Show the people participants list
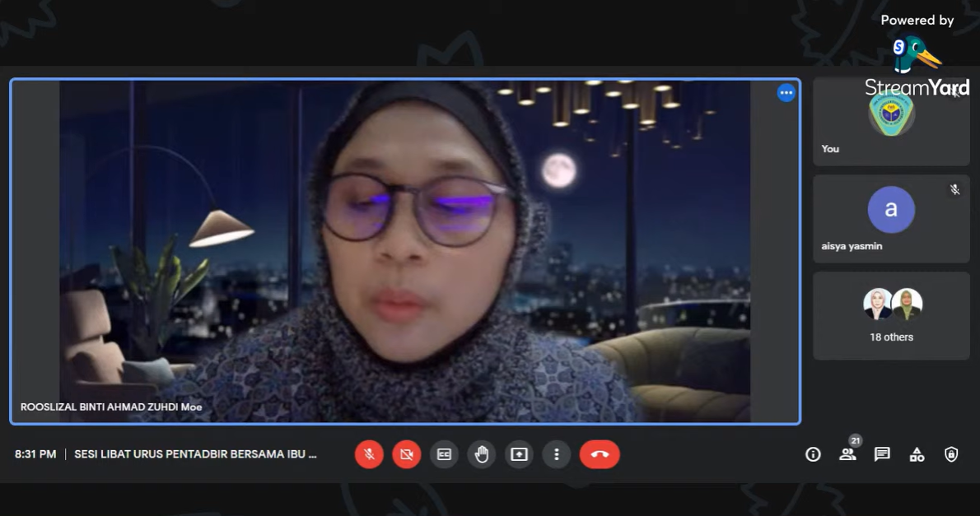 coord(847,454)
